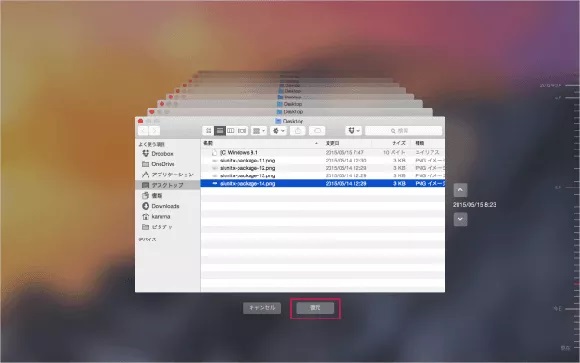Jump to 今日 on the timeline
The image size is (580, 363).
pyautogui.click(x=557, y=308)
